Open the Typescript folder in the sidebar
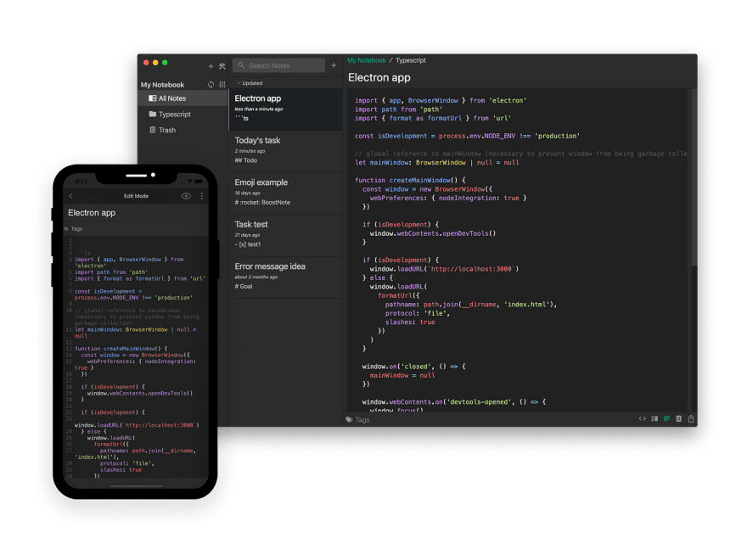 (183, 114)
